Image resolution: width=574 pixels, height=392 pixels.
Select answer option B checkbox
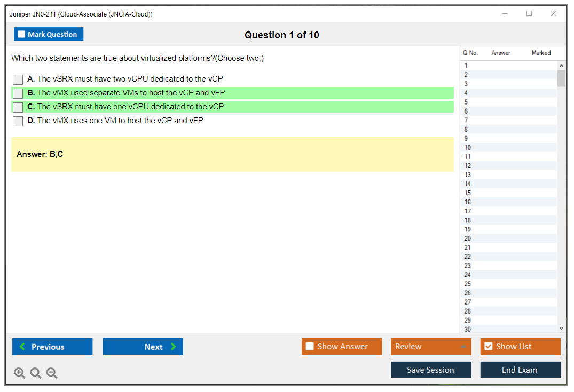[x=18, y=93]
